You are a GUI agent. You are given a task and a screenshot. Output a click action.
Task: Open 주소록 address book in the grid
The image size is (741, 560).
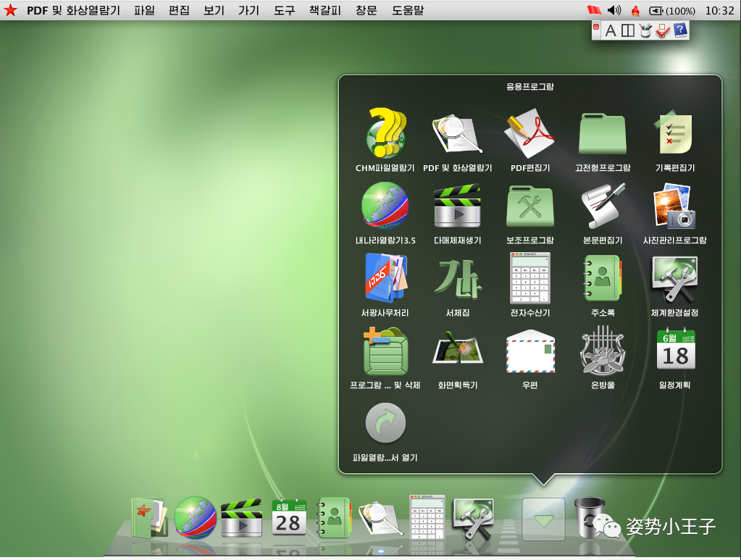tap(603, 278)
